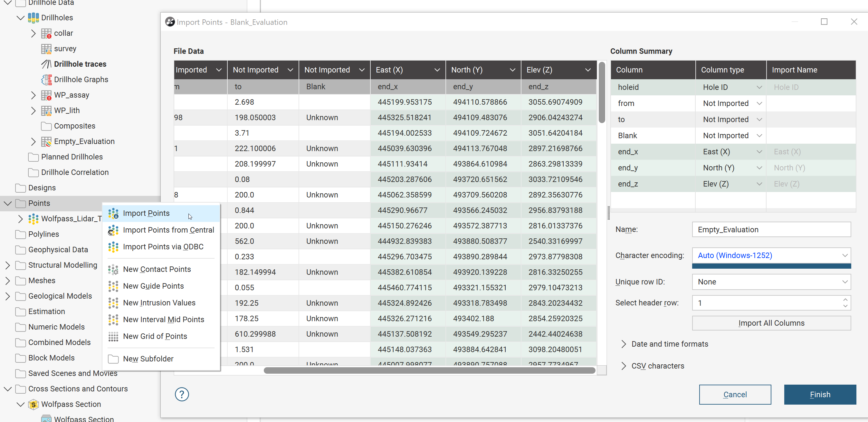Select Drillhole Correlation in tree
The height and width of the screenshot is (422, 868).
75,172
